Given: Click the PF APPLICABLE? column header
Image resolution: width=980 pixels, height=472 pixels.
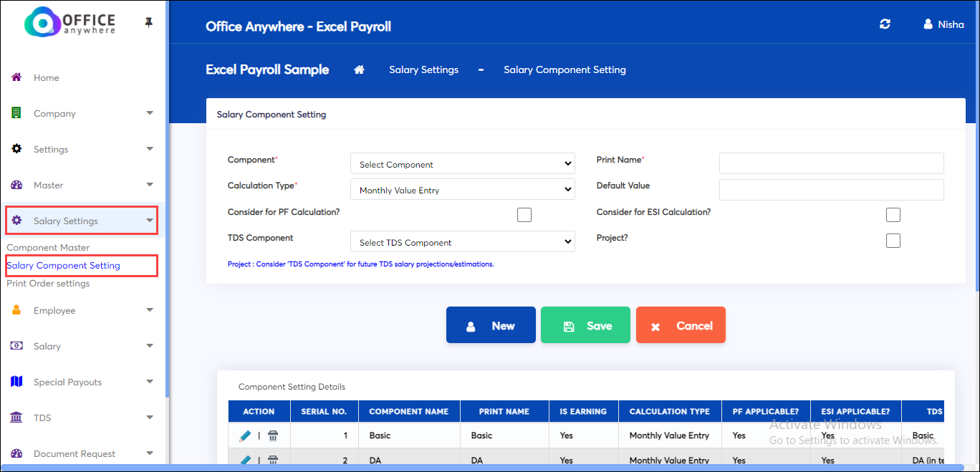Looking at the screenshot, I should click(766, 411).
